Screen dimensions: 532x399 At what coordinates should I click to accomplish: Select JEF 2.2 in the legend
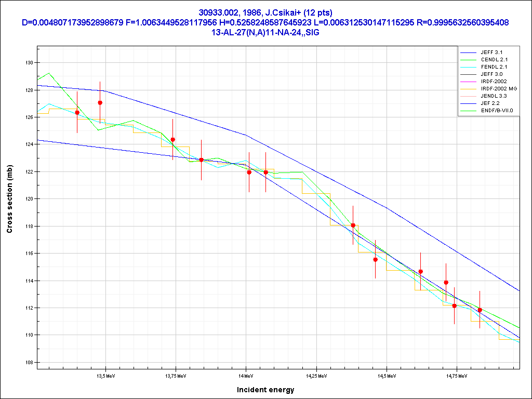tap(490, 103)
